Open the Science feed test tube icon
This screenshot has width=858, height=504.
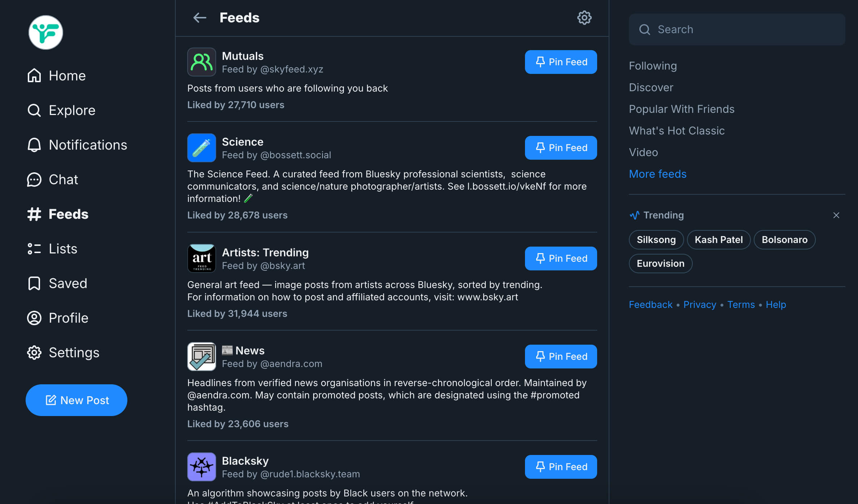[201, 148]
